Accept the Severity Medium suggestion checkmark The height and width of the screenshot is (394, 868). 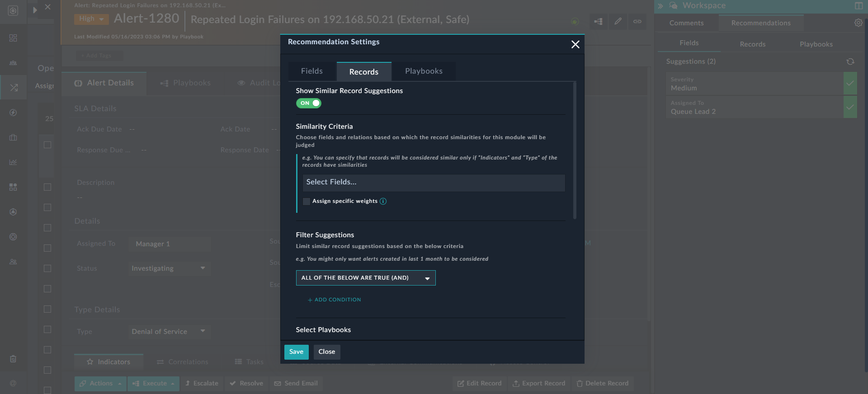click(850, 84)
